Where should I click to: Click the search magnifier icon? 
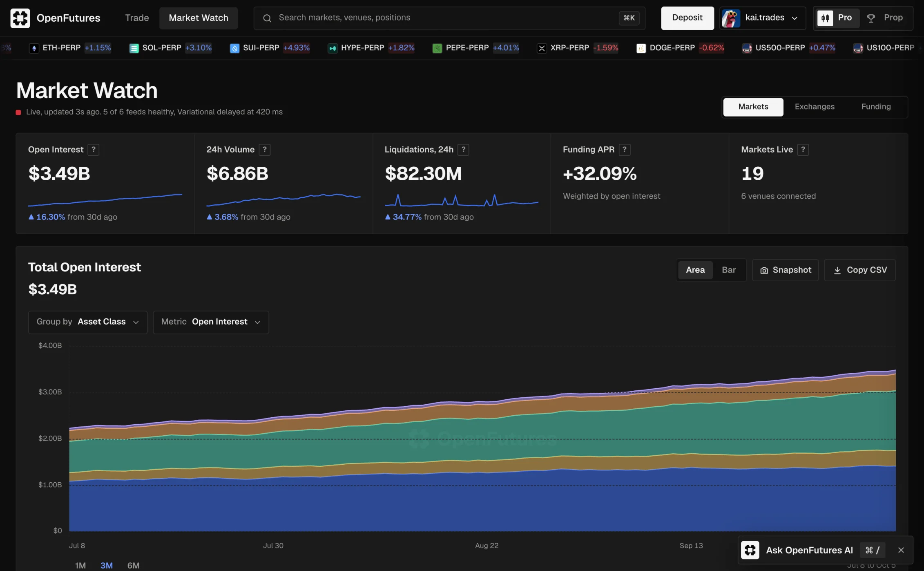[x=267, y=18]
